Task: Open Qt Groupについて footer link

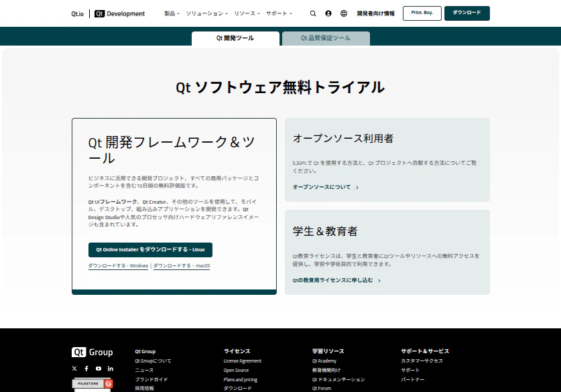Action: pos(153,361)
